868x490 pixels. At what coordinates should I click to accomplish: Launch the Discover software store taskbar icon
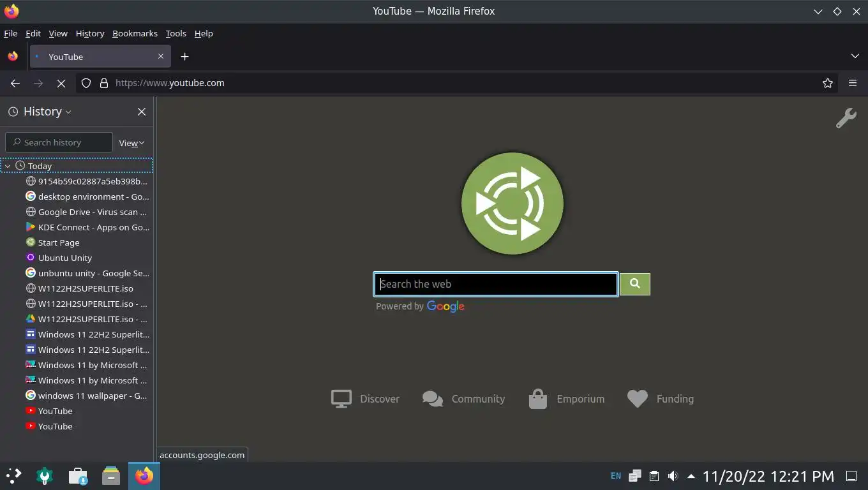pyautogui.click(x=78, y=476)
